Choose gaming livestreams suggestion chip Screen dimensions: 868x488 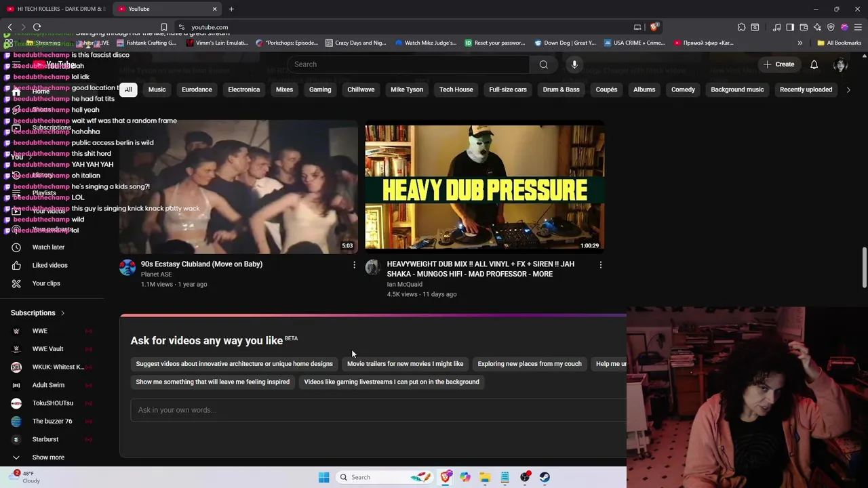pos(391,382)
